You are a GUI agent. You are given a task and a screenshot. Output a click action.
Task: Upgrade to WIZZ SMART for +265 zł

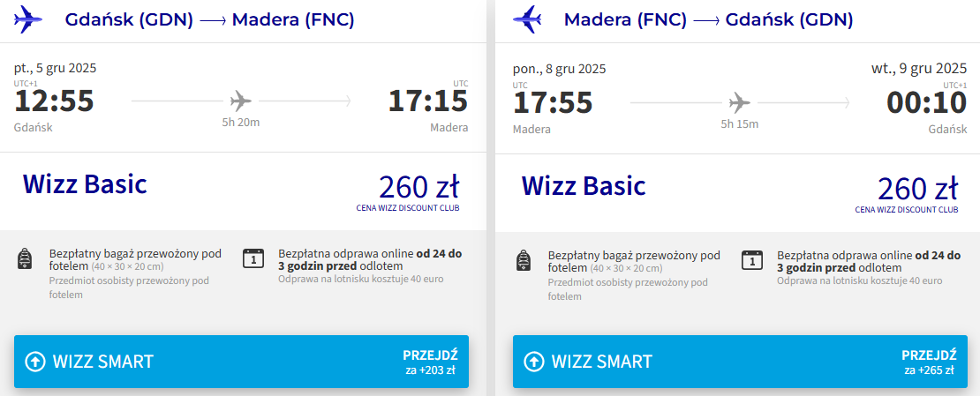(740, 362)
